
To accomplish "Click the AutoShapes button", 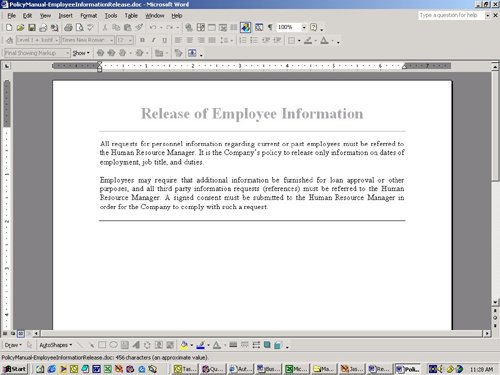I will click(x=55, y=345).
